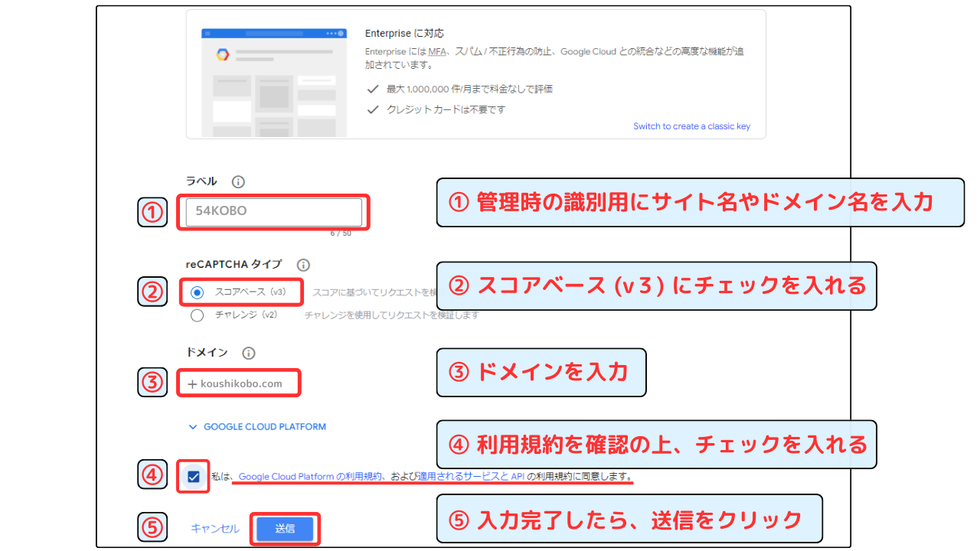Screen dimensions: 980x551
Task: Click the 'Enterprise に対応' heading
Action: click(404, 34)
